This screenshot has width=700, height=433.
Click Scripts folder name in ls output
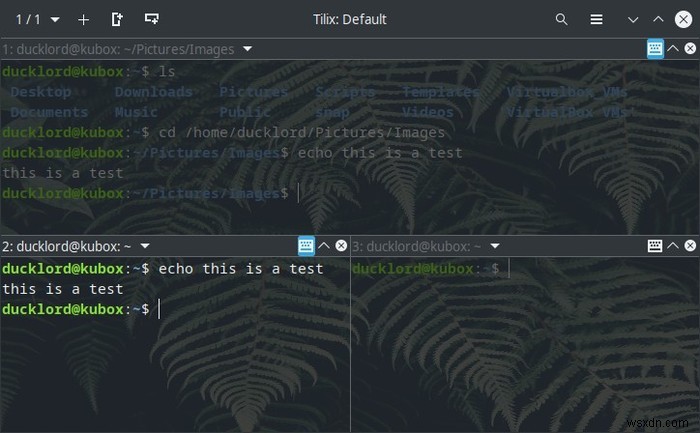coord(345,92)
